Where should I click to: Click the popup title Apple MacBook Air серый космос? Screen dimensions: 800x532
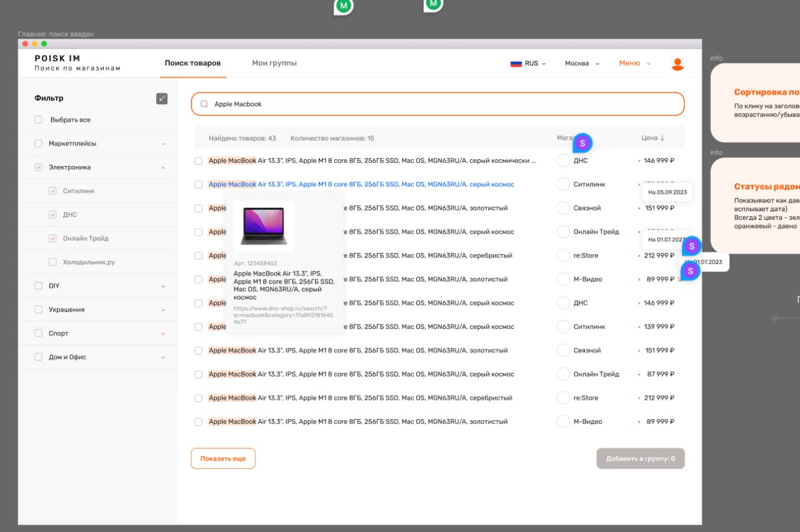click(x=284, y=285)
